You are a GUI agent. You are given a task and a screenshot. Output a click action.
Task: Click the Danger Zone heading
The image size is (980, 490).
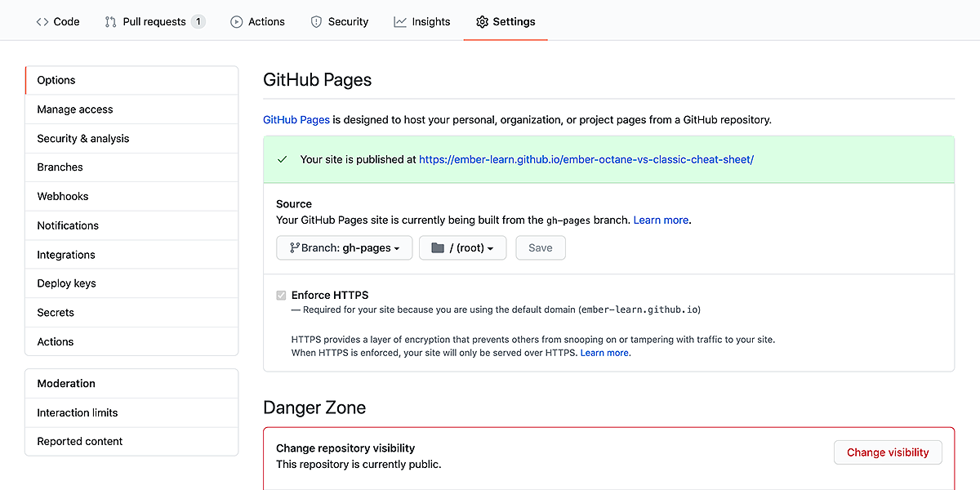coord(314,408)
